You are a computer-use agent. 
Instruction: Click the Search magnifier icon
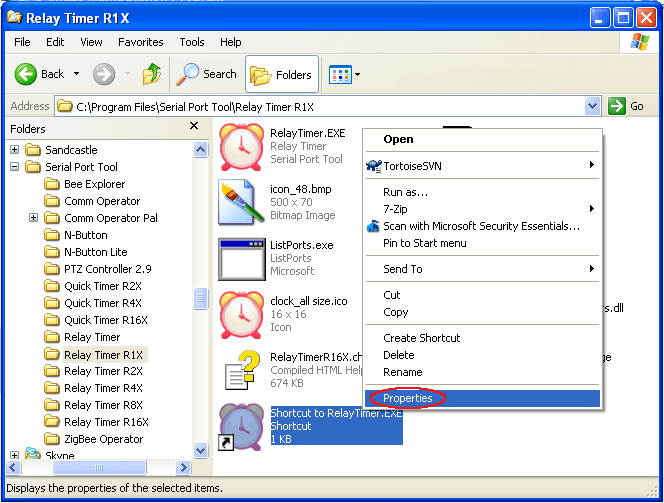(187, 74)
